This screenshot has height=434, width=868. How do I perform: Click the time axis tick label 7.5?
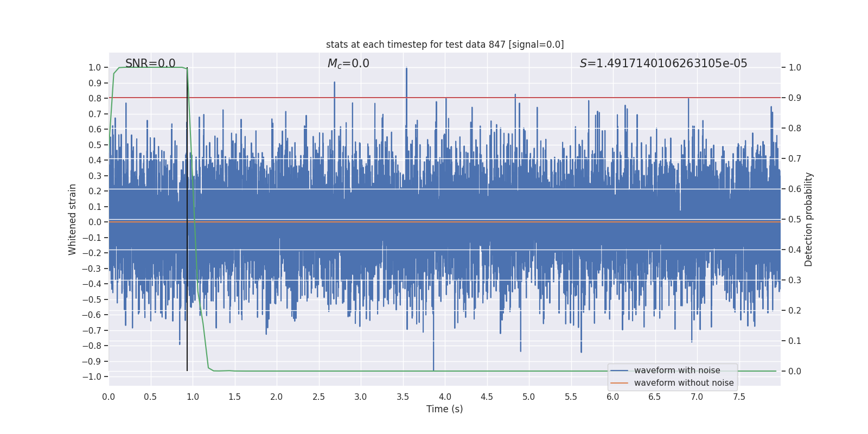tap(739, 397)
